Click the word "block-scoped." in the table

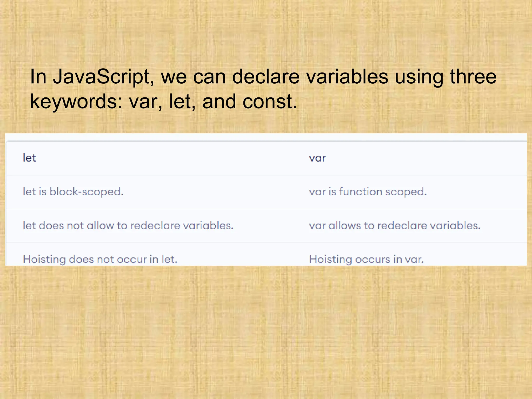point(86,192)
